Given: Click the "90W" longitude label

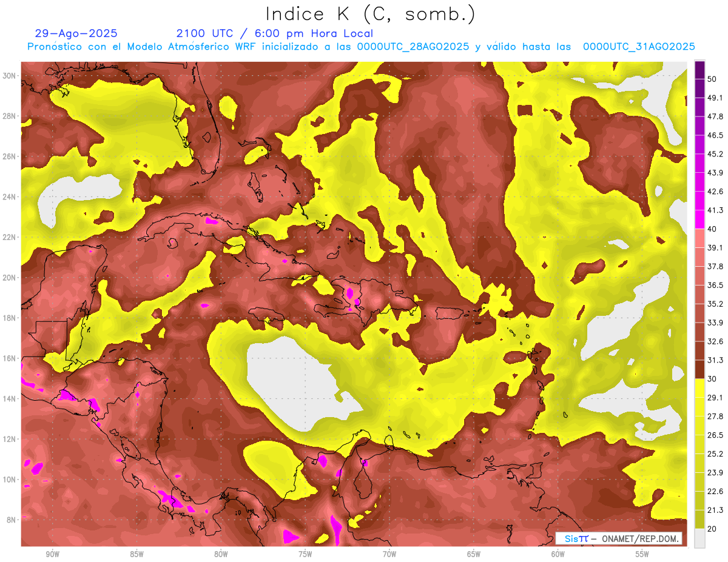Looking at the screenshot, I should (52, 554).
